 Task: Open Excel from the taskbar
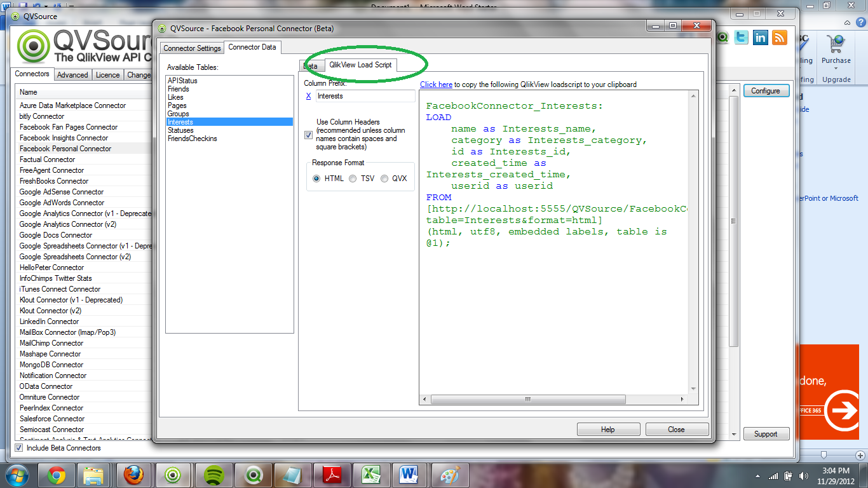pyautogui.click(x=372, y=475)
